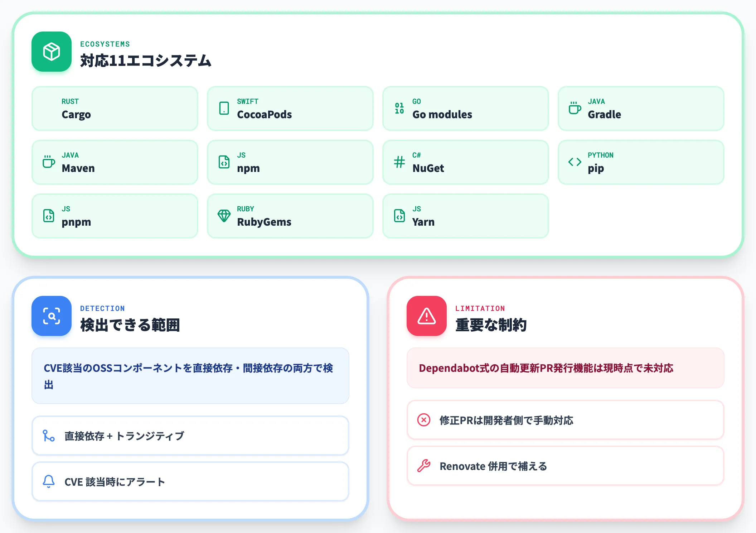Click the Dependabot式の自動更新PR warning box
This screenshot has height=533, width=756.
[x=566, y=368]
